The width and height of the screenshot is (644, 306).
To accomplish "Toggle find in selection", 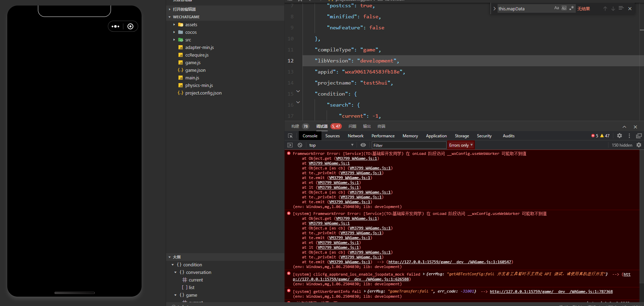I will (621, 8).
